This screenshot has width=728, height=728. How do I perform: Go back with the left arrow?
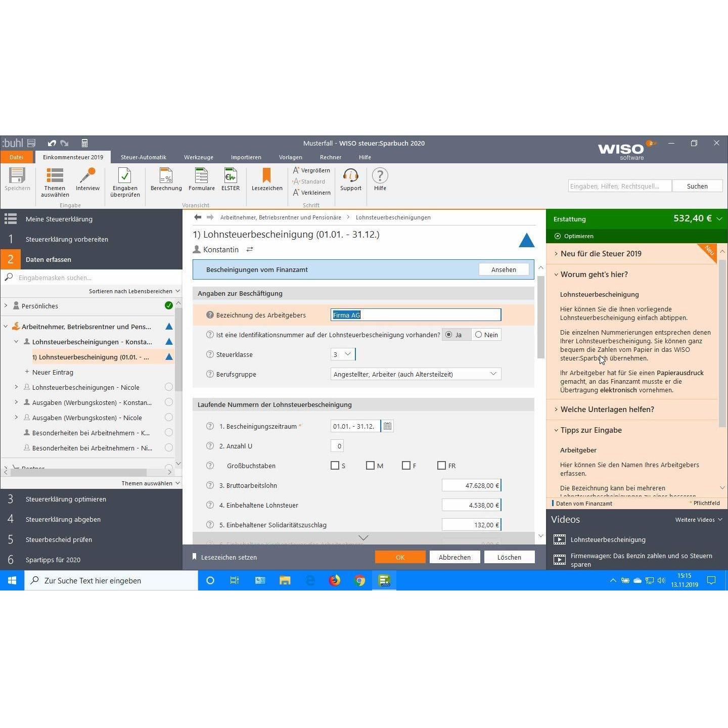point(198,217)
